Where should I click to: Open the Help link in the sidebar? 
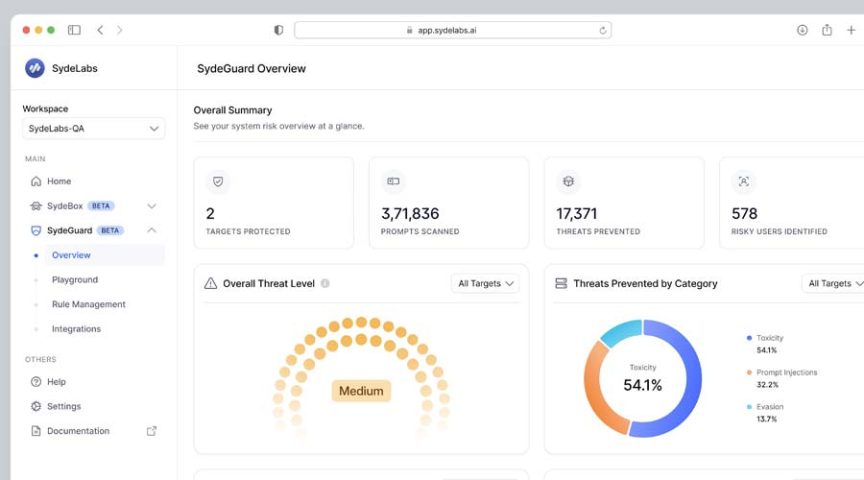(x=56, y=381)
